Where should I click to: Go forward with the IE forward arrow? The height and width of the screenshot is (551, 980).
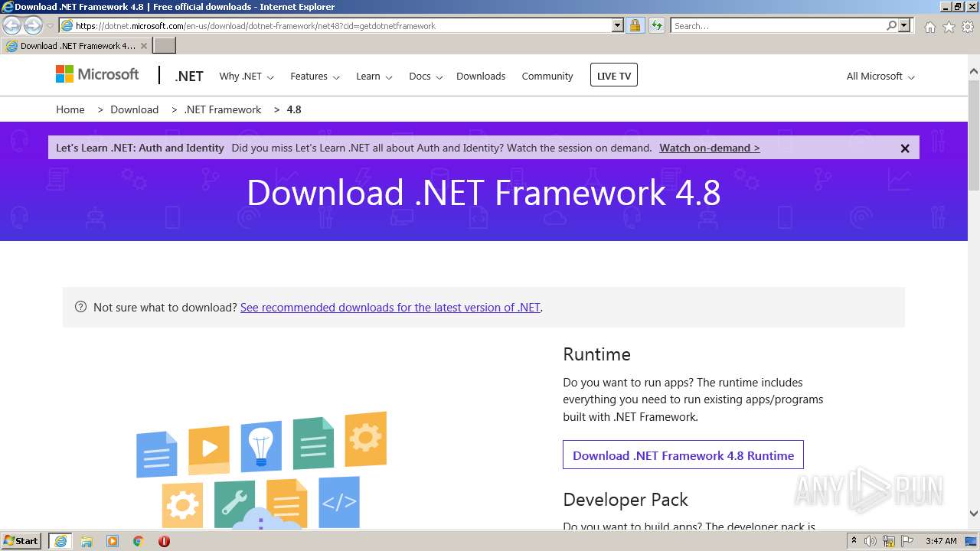tap(33, 25)
